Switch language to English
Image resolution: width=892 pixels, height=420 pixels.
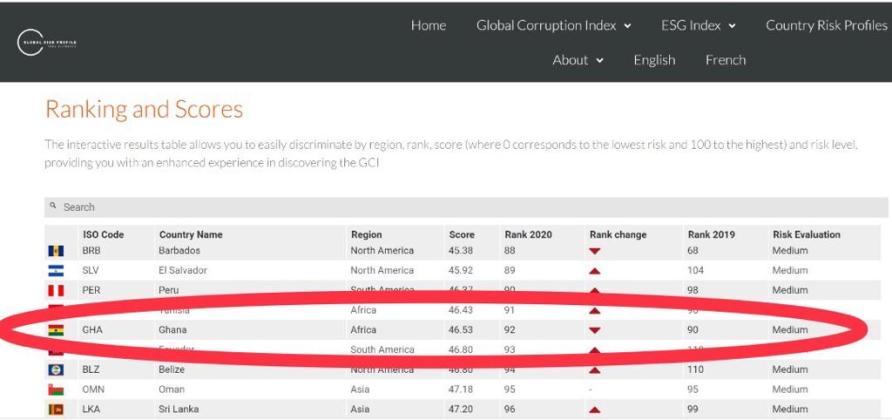[x=654, y=60]
